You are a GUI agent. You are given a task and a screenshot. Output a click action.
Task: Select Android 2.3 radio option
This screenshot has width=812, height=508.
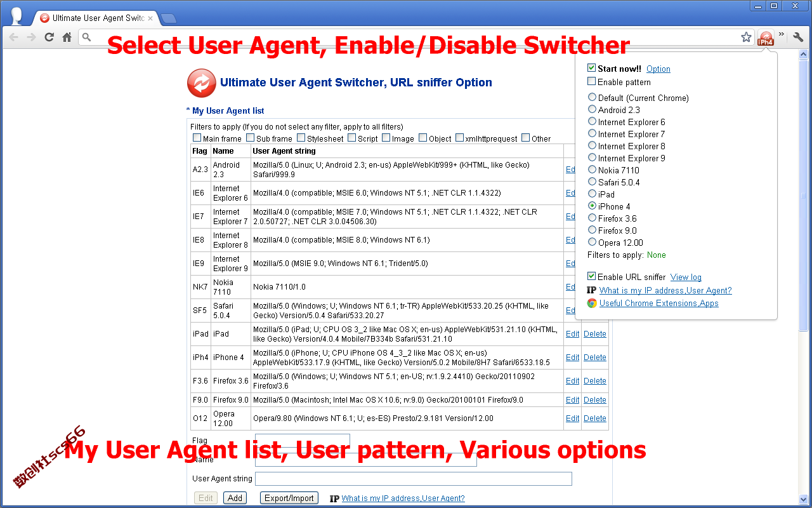tap(592, 109)
